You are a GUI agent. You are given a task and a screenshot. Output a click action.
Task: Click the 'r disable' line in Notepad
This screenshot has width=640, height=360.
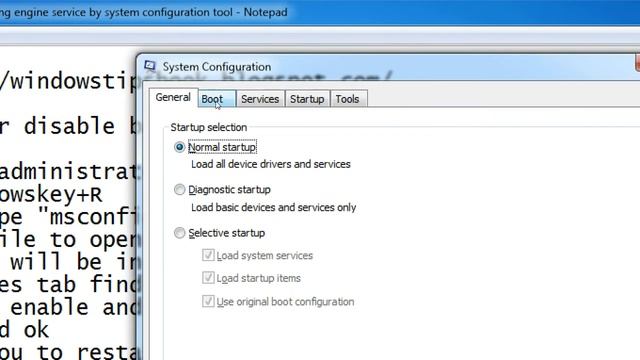point(57,126)
